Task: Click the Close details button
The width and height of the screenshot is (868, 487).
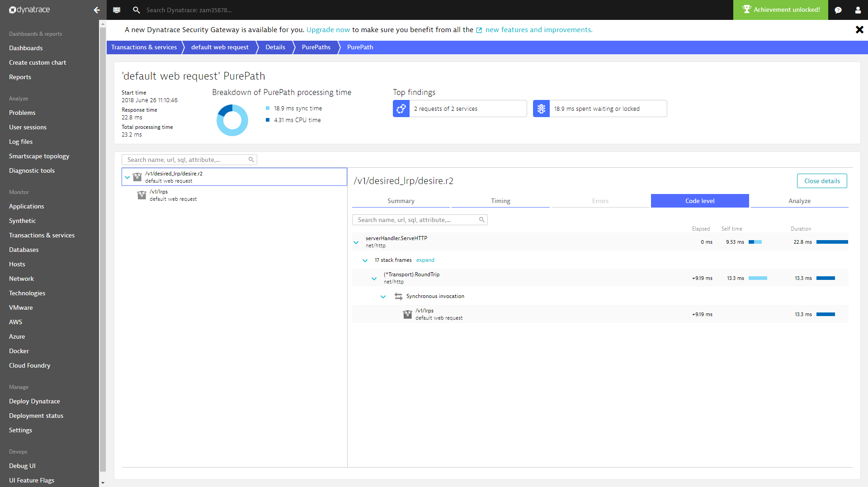Action: point(822,181)
